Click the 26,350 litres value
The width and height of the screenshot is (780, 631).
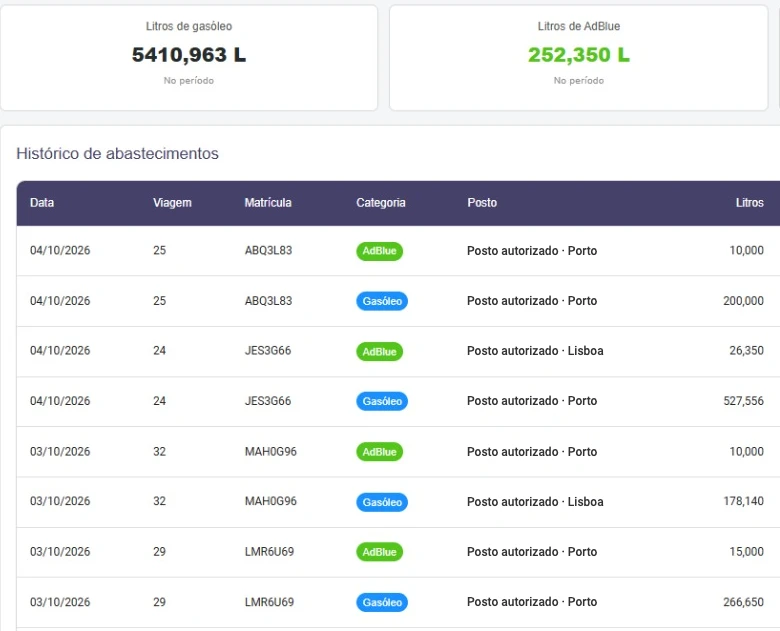click(746, 350)
